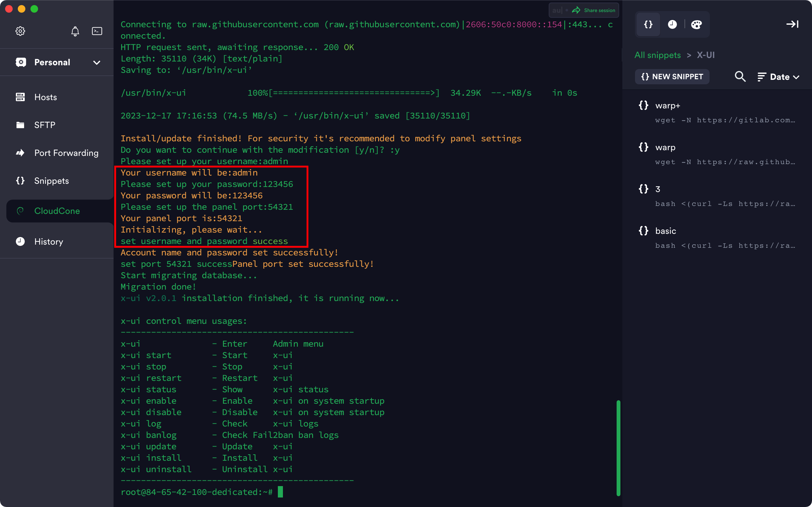This screenshot has width=812, height=507.
Task: Search snippets with magnifier icon
Action: [740, 77]
